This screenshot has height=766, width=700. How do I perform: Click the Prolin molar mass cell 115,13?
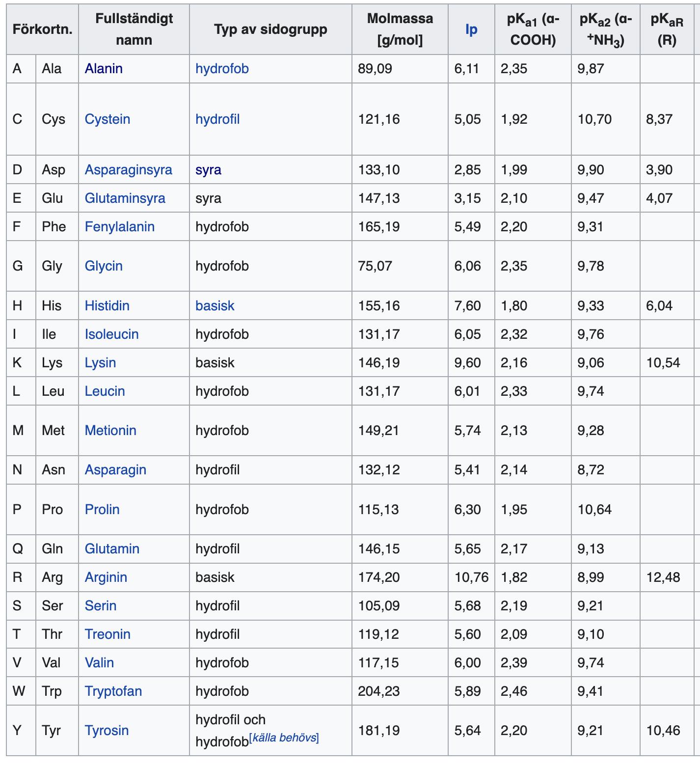(378, 510)
